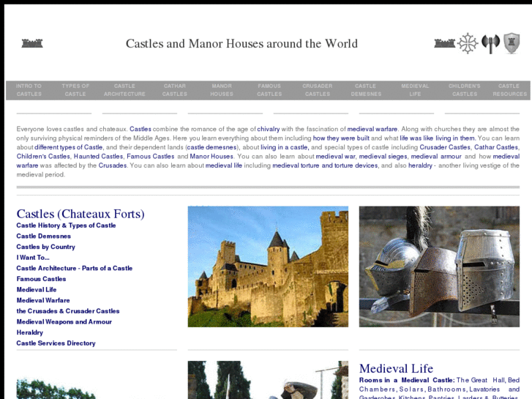This screenshot has width=532, height=399.
Task: Follow the 'medieval armour' link
Action: coord(436,157)
